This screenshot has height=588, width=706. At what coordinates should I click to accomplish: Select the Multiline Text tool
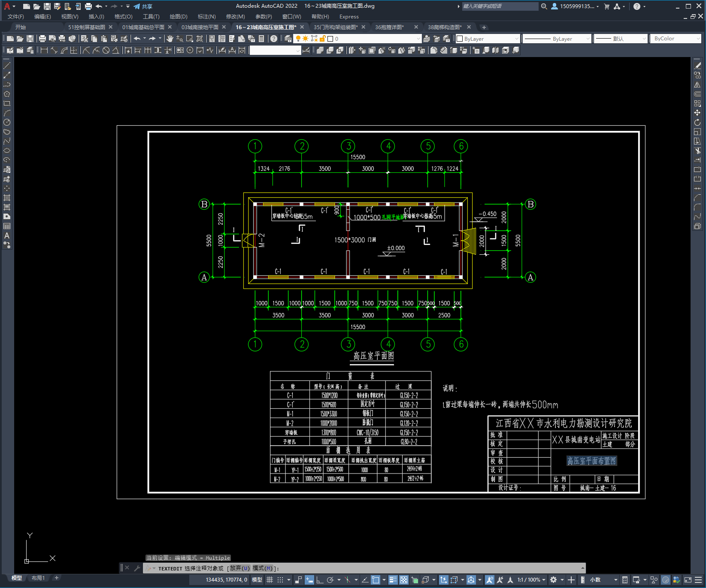pyautogui.click(x=7, y=235)
